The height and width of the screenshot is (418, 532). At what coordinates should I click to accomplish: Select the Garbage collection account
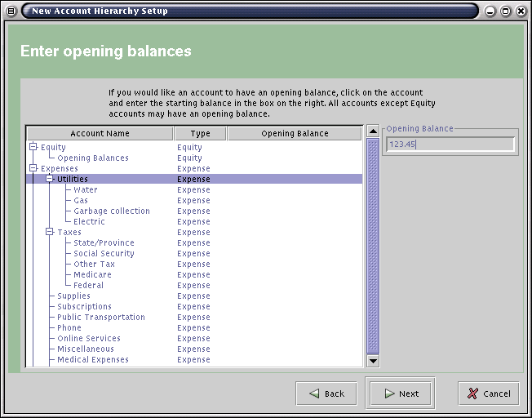pyautogui.click(x=112, y=211)
